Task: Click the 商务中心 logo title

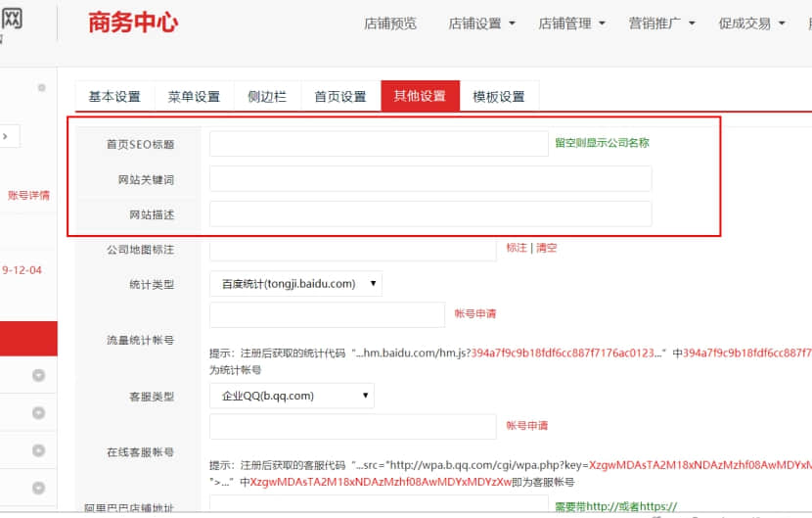Action: [x=133, y=23]
